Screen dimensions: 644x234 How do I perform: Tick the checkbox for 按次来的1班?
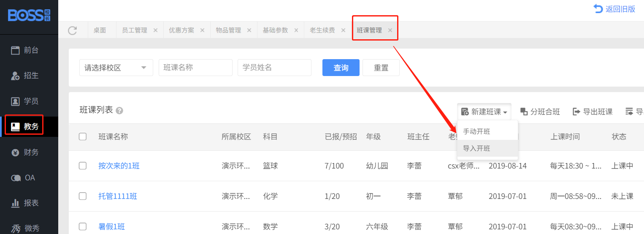pos(83,166)
